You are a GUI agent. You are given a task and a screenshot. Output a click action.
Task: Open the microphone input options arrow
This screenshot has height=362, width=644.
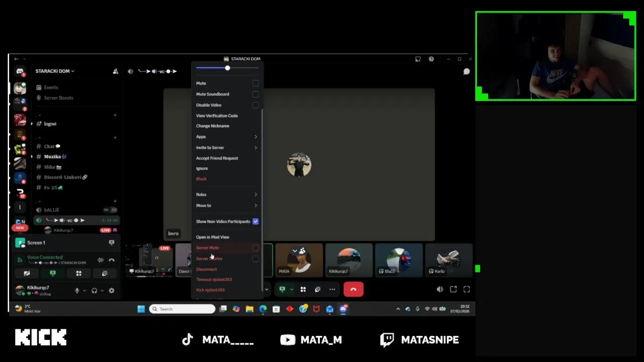coord(84,291)
